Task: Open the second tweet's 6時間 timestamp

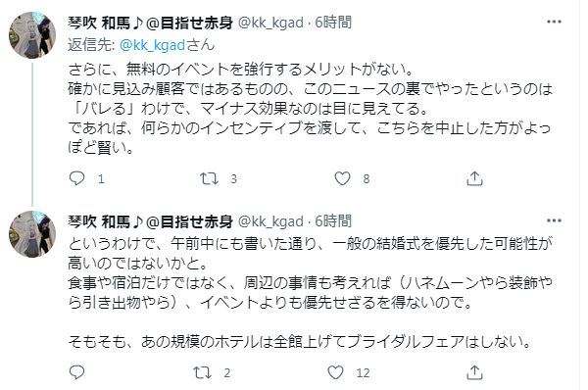Action: (333, 221)
